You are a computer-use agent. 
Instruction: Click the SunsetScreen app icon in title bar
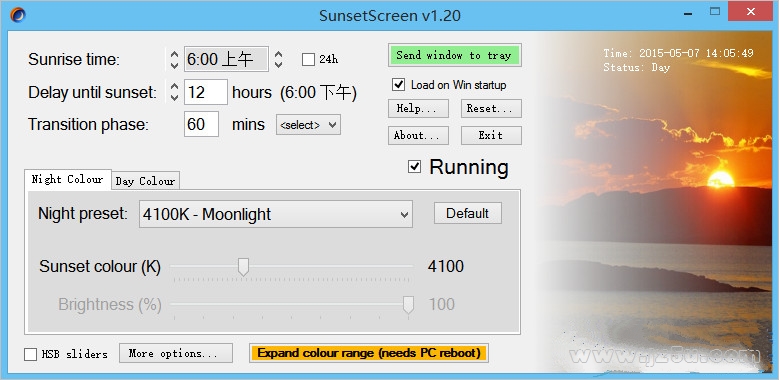[x=17, y=15]
